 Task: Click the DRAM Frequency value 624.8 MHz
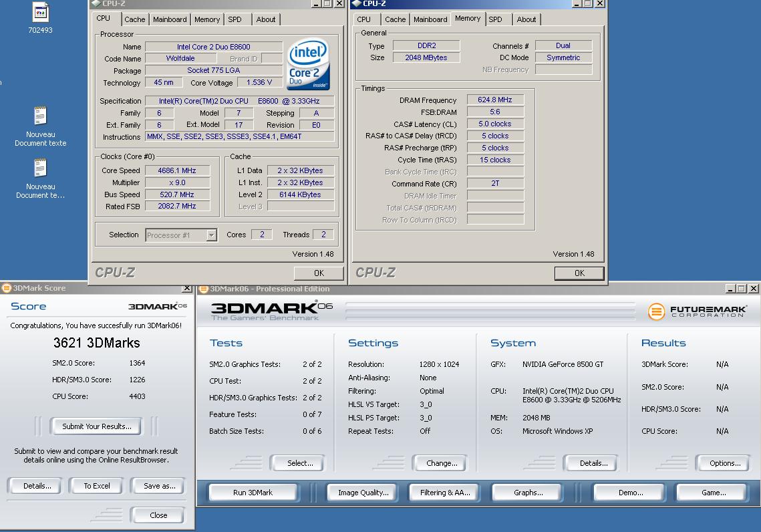(495, 100)
